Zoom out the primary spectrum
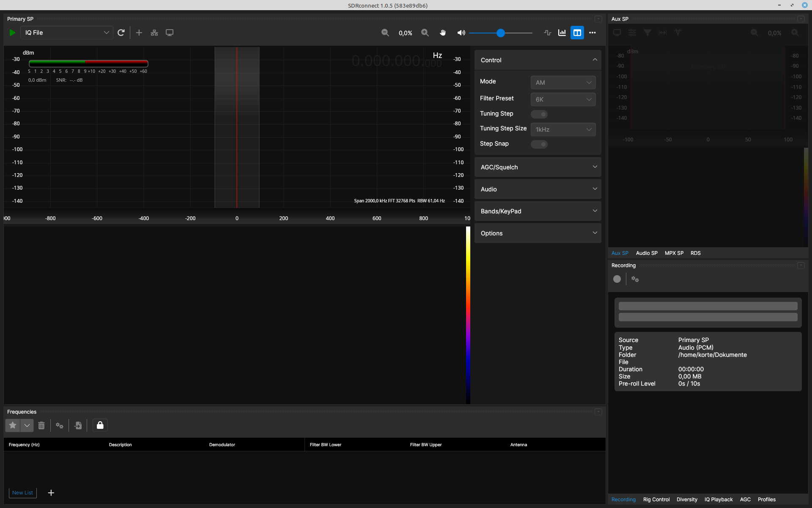Screen dimensions: 812x508 [385, 33]
